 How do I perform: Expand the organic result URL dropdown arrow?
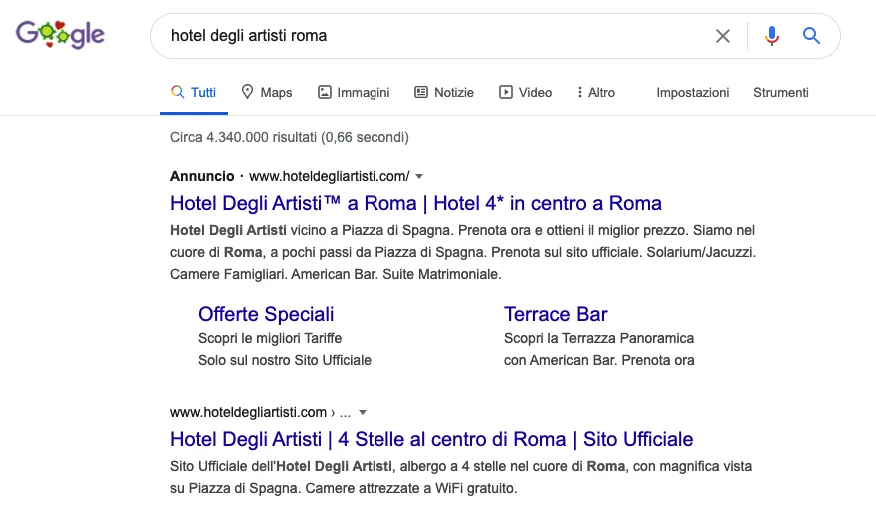click(x=363, y=413)
